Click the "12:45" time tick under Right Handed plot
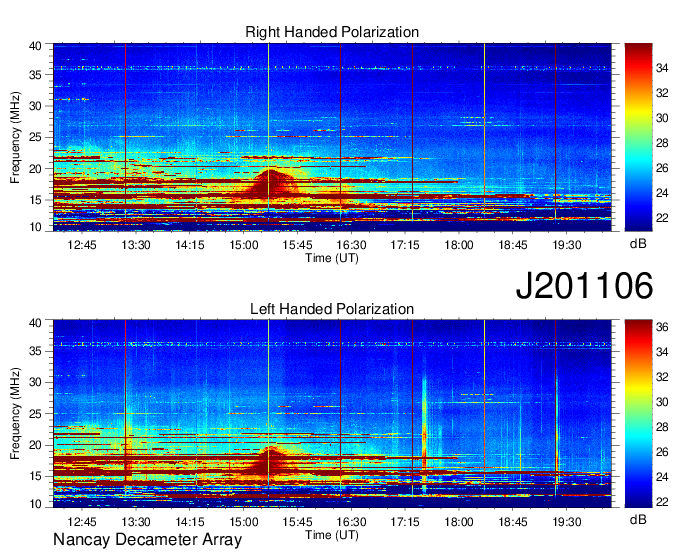Image resolution: width=680 pixels, height=552 pixels. click(x=82, y=245)
